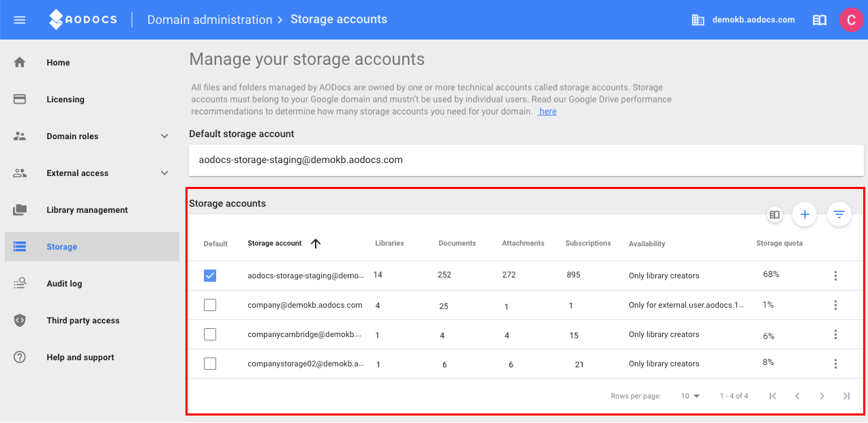This screenshot has height=423, width=868.
Task: Open the filter options for storage accounts
Action: [x=839, y=214]
